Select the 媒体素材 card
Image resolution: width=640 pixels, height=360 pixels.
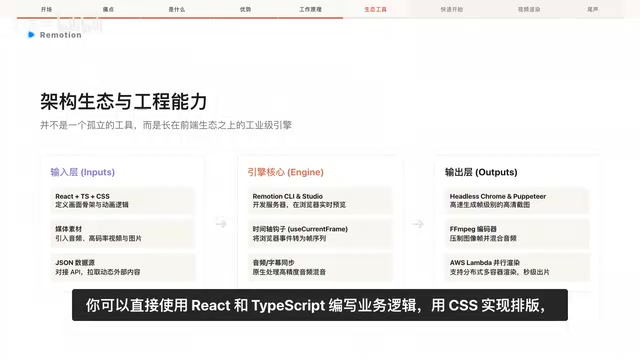[122, 234]
